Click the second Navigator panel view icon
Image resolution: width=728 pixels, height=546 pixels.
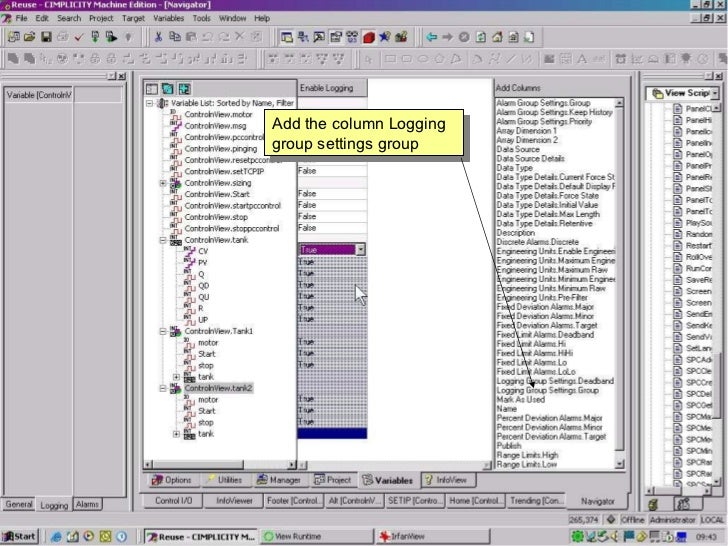(x=168, y=89)
